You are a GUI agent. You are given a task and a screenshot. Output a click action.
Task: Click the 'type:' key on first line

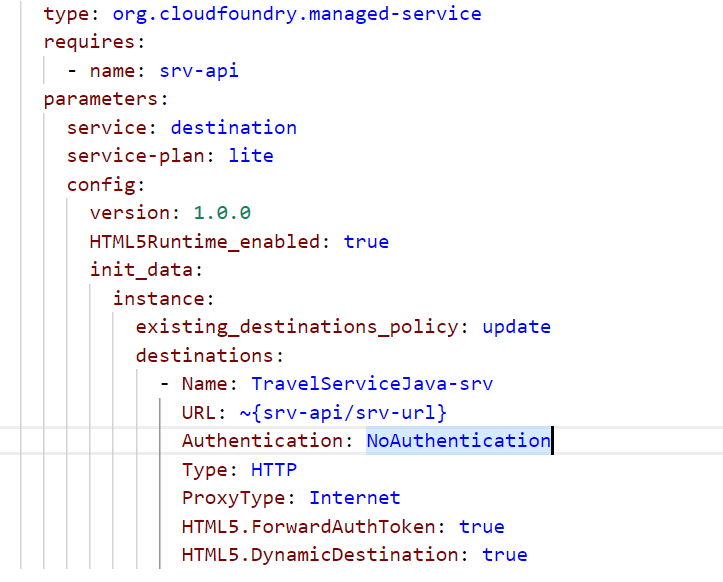(x=71, y=14)
